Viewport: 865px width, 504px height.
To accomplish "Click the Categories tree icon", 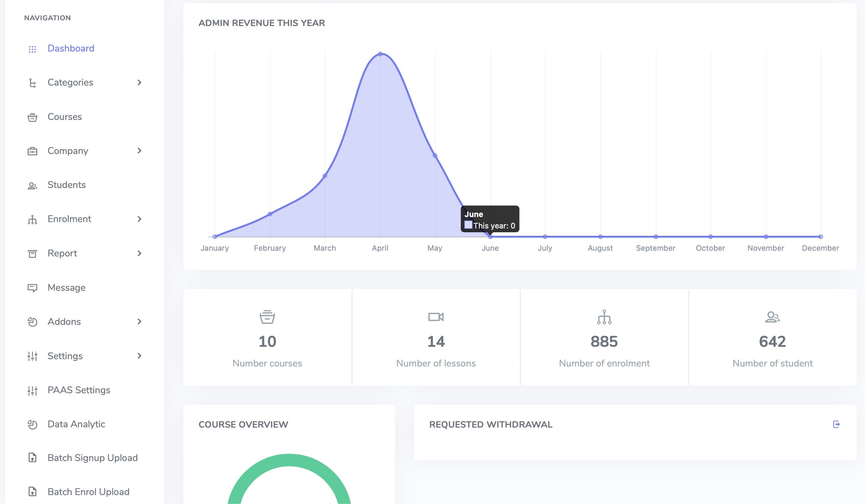I will (32, 83).
